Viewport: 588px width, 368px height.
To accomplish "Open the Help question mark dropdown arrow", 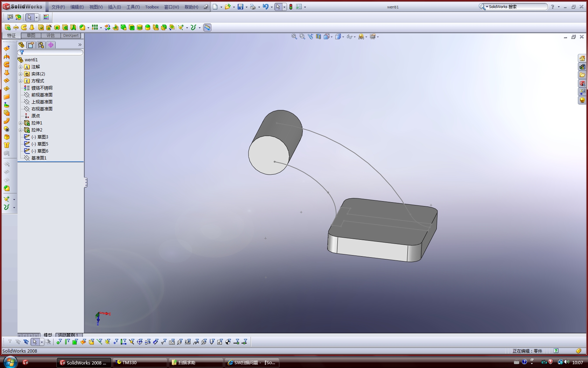I will click(559, 7).
